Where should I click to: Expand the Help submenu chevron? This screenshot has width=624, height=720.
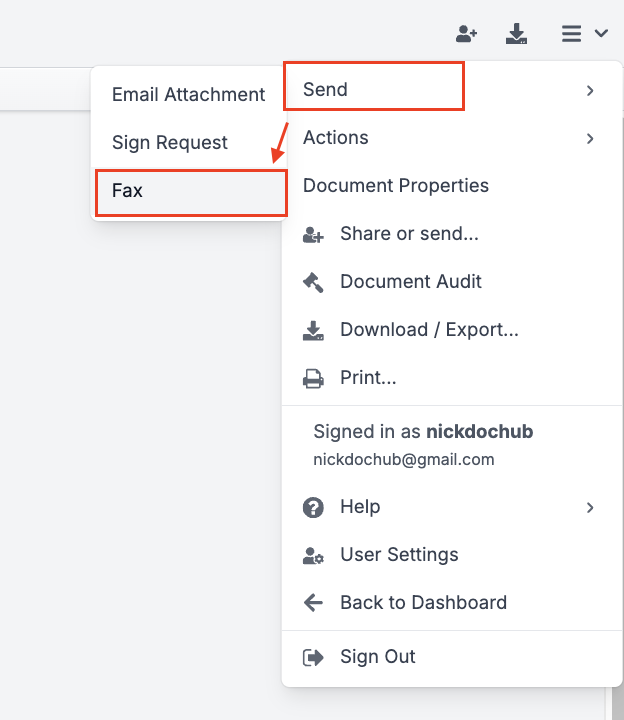(x=590, y=507)
